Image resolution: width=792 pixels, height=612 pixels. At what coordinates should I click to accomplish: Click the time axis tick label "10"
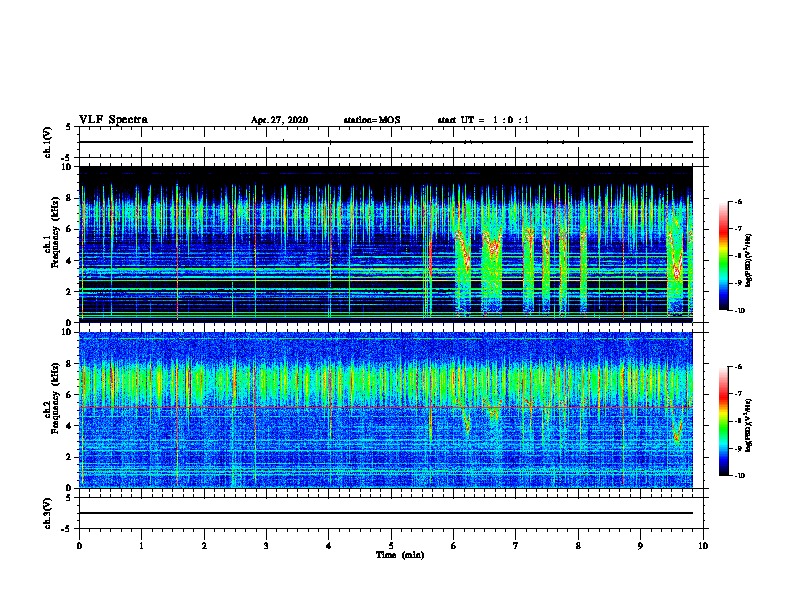pos(703,546)
